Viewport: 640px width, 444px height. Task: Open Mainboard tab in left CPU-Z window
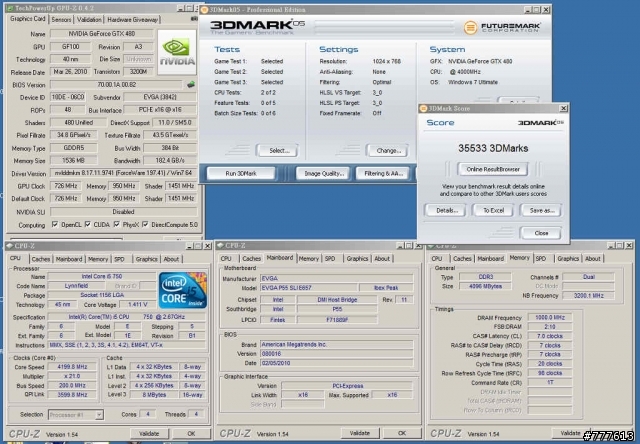tap(69, 259)
